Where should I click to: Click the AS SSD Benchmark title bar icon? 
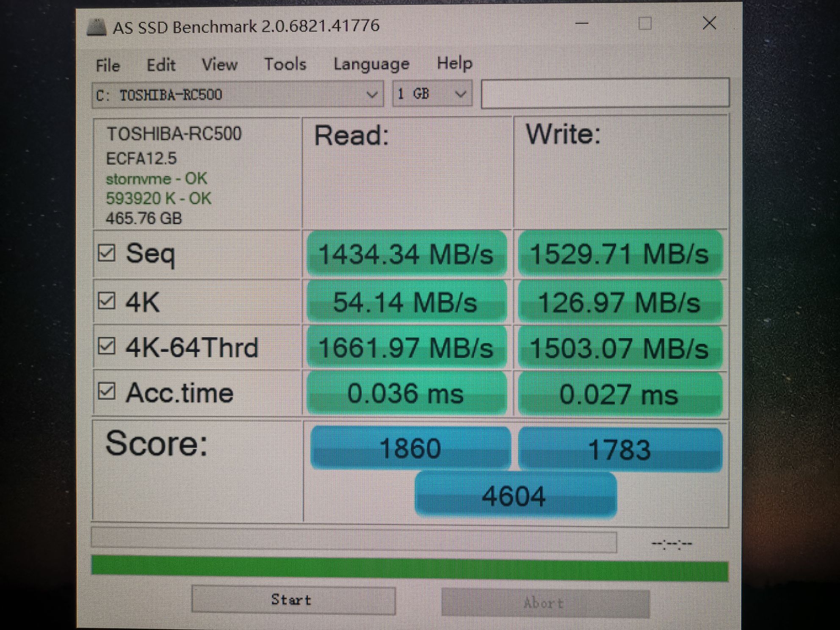pos(97,28)
